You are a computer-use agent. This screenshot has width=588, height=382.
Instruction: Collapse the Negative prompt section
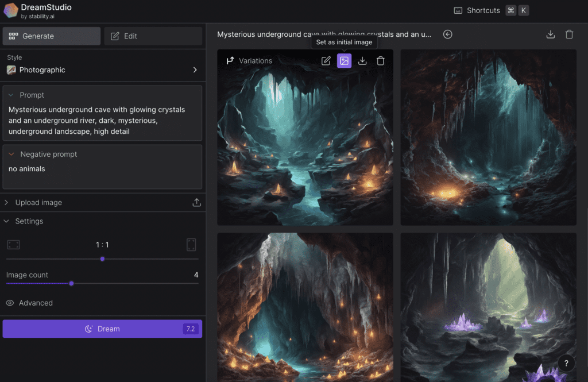pos(11,155)
